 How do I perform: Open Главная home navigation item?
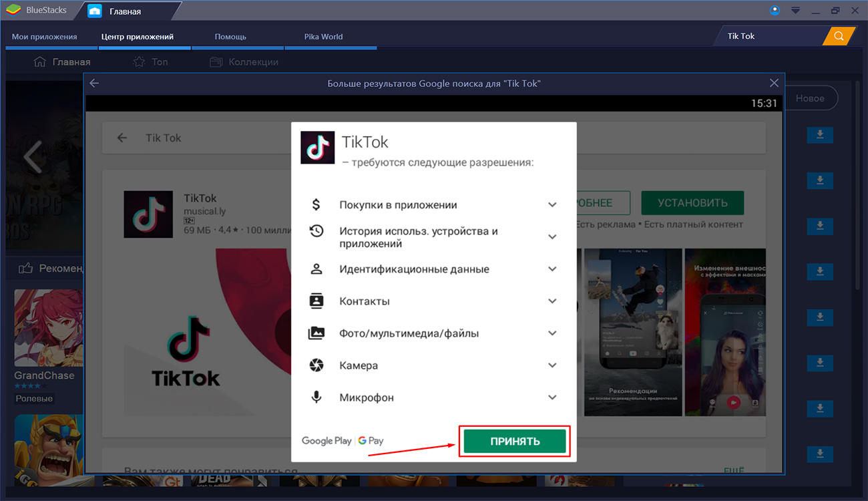62,62
